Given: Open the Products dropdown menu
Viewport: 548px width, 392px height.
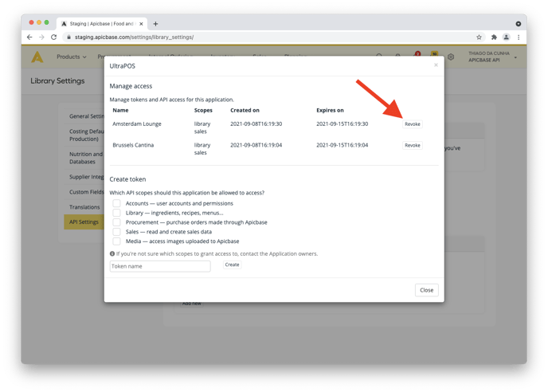Looking at the screenshot, I should (72, 57).
